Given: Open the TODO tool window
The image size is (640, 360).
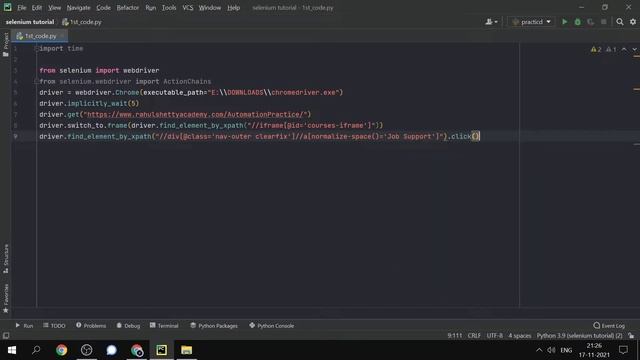Looking at the screenshot, I should click(54, 326).
